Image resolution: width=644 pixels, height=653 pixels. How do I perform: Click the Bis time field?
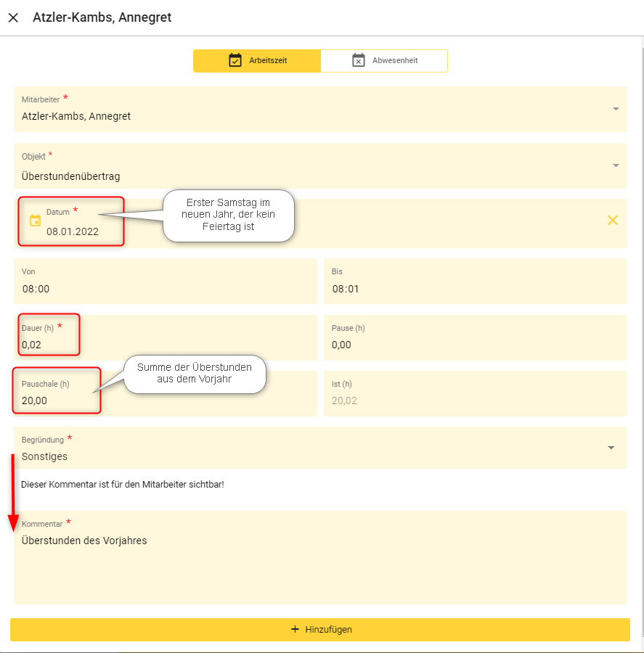coord(475,288)
